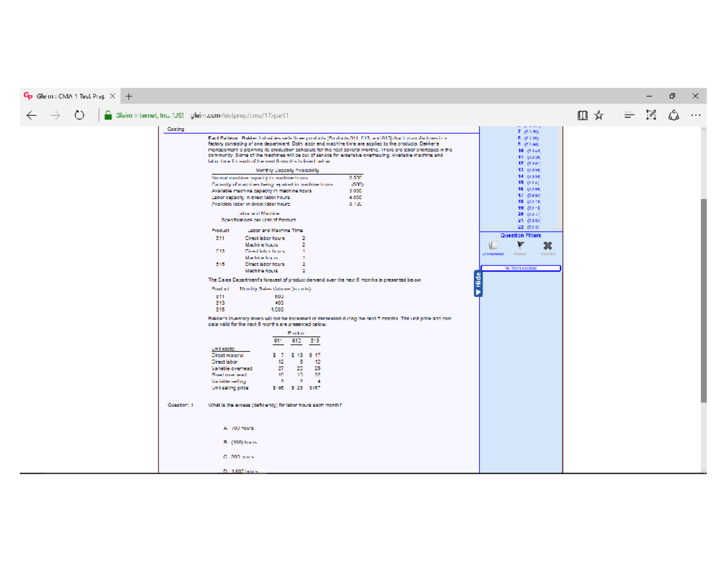This screenshot has height=562, width=728.
Task: Filter by Incorrect questions X icon
Action: click(x=547, y=246)
